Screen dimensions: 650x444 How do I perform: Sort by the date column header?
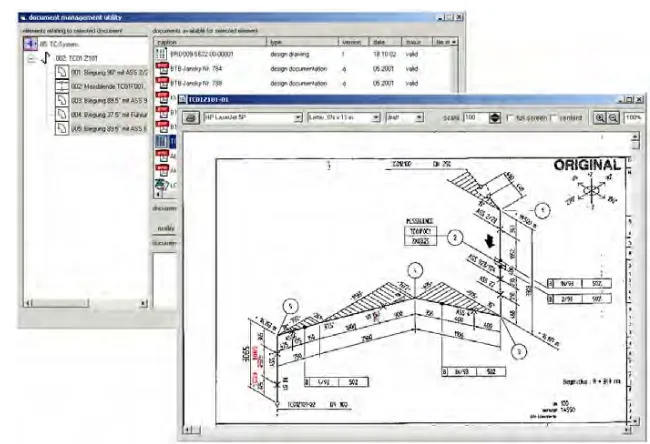[385, 42]
